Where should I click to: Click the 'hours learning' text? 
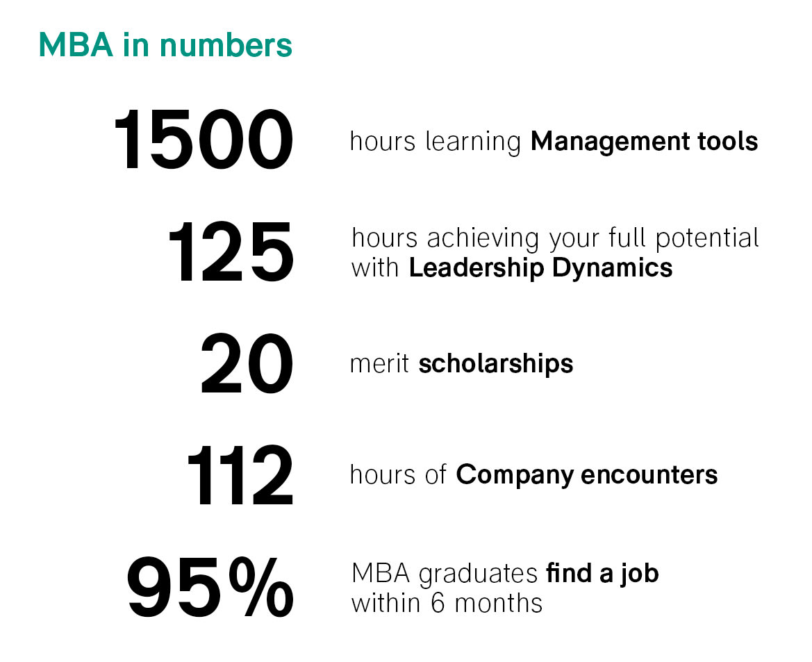pos(435,142)
